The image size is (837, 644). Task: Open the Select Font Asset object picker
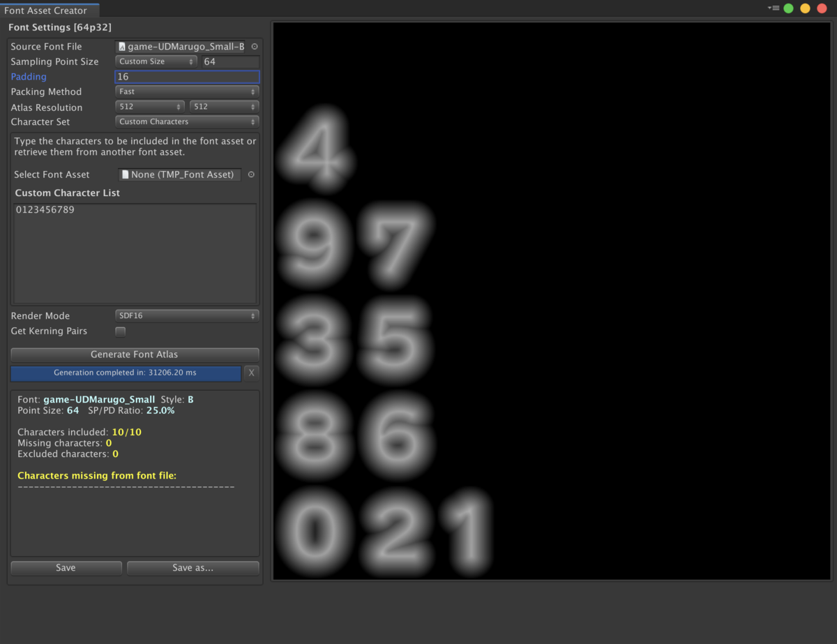[251, 174]
